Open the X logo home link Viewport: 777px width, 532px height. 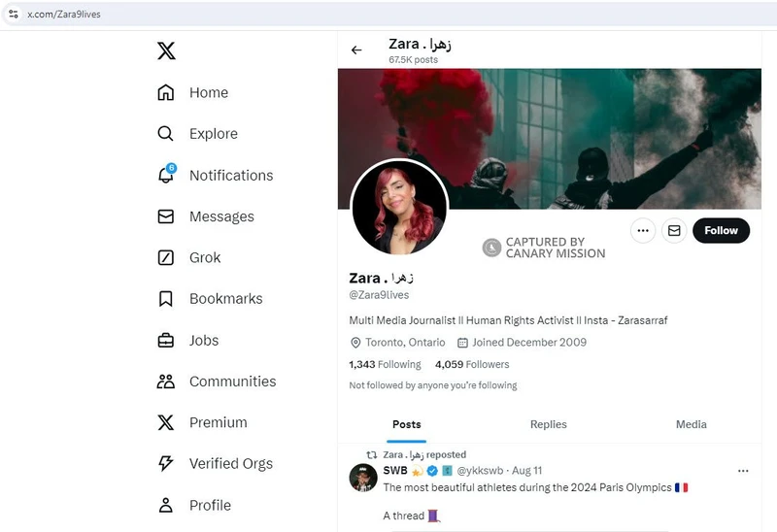pos(166,50)
